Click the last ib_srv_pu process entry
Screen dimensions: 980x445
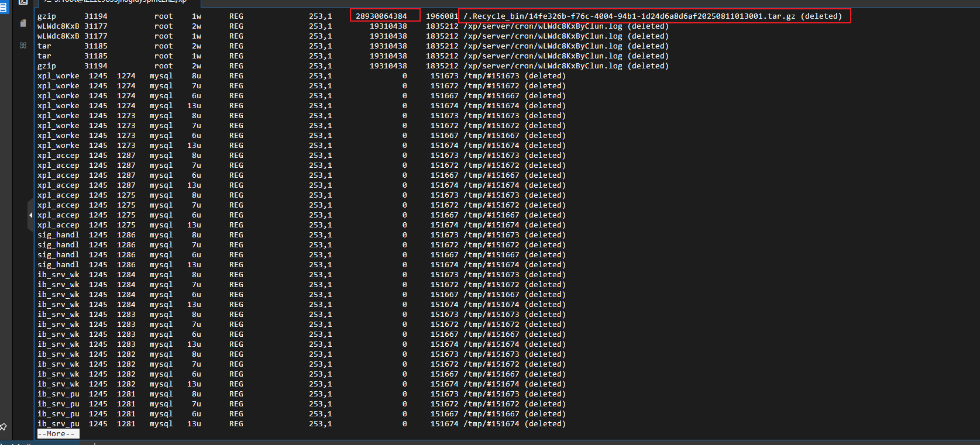(58, 424)
